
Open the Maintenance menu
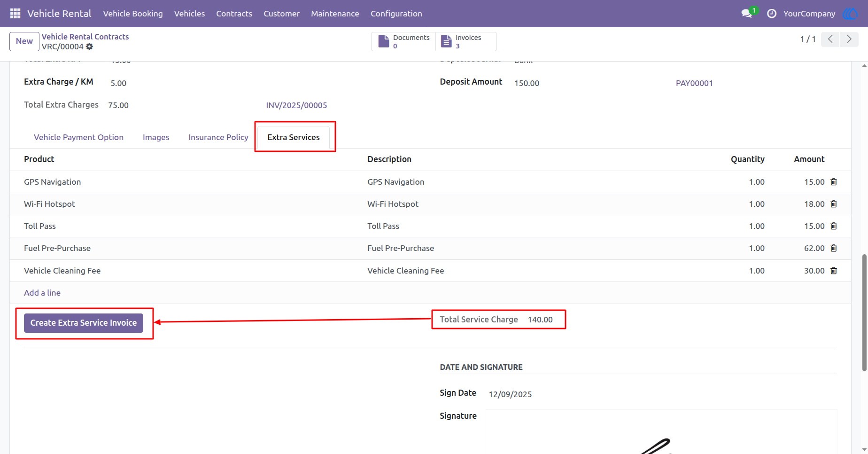[335, 14]
